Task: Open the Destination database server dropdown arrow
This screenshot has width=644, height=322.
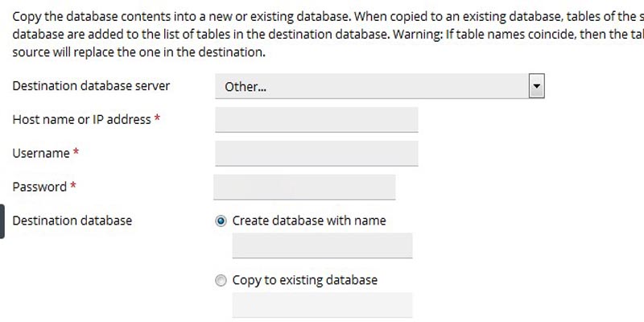Action: (537, 86)
